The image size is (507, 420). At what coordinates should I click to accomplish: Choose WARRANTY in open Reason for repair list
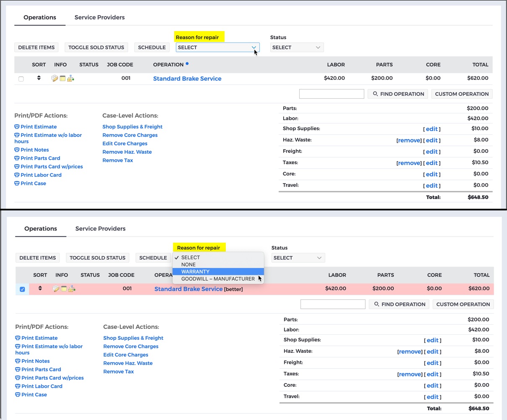coord(218,272)
